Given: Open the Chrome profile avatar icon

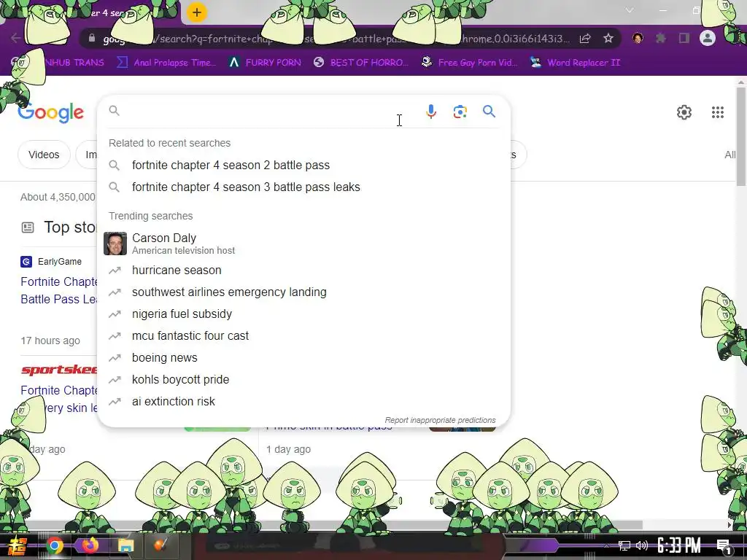Looking at the screenshot, I should click(708, 38).
